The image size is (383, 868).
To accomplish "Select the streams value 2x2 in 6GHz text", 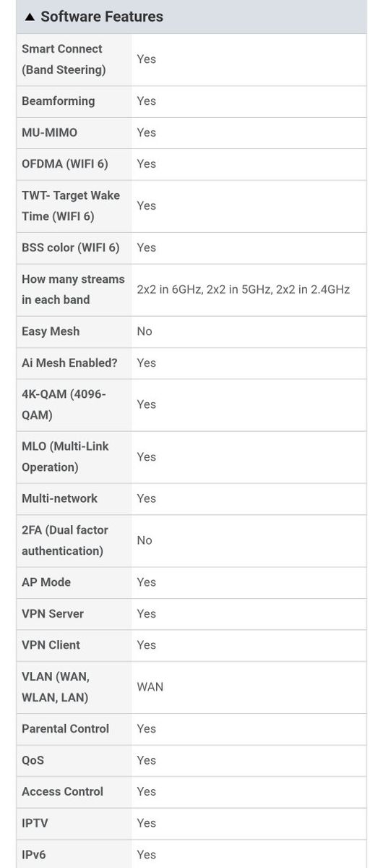I will tap(171, 289).
